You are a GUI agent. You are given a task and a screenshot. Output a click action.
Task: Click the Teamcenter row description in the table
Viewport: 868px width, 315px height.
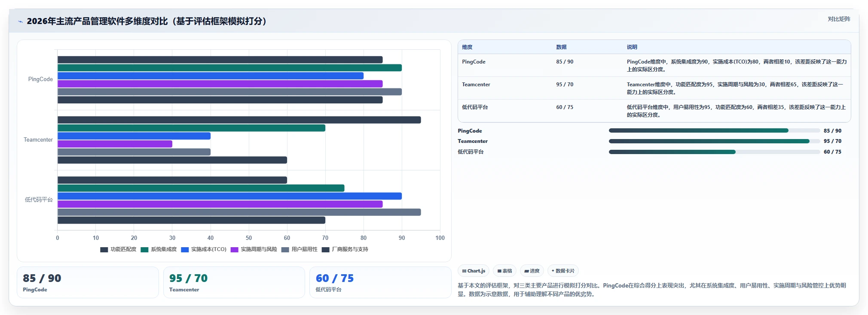coord(735,88)
